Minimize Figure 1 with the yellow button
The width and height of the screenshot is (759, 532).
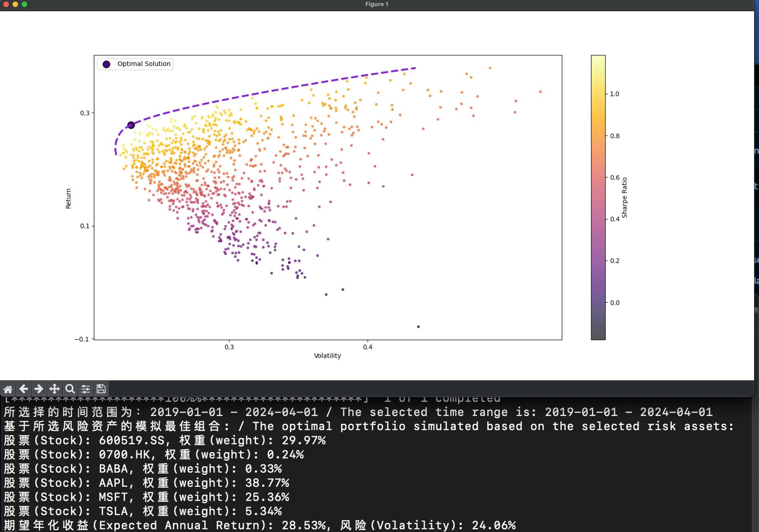[15, 4]
